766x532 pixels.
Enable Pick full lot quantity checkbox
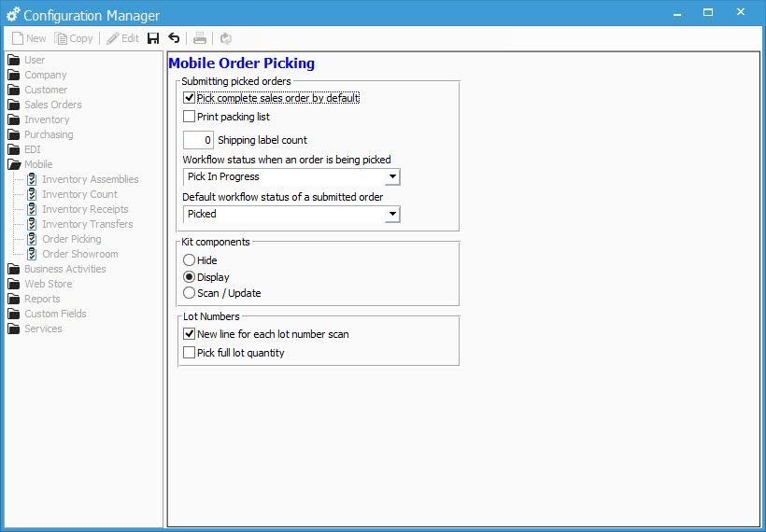[189, 353]
